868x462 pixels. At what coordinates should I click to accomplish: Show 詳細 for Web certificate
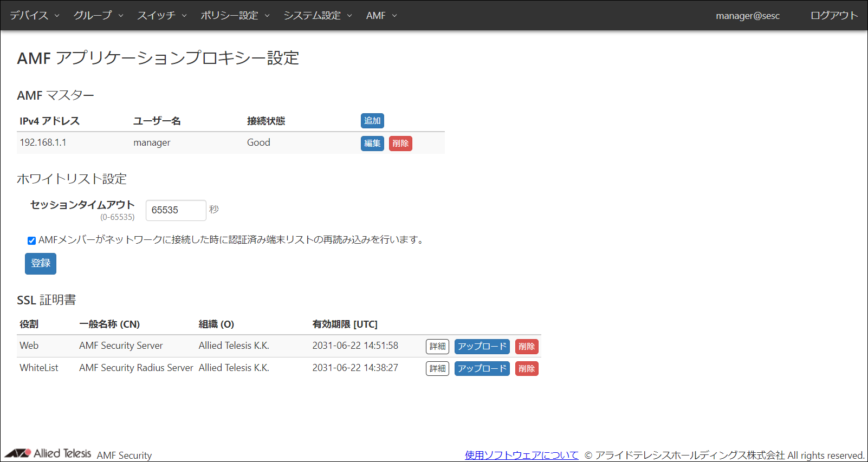[437, 347]
